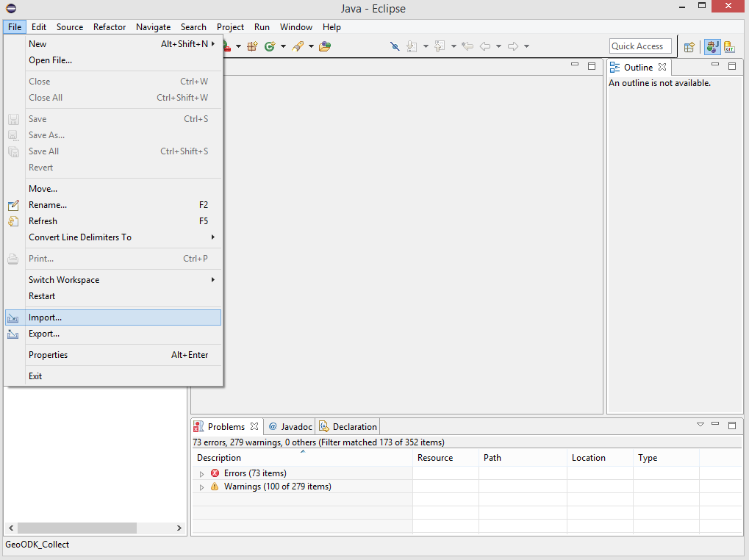749x560 pixels.
Task: Switch to the Javadoc tab
Action: tap(290, 426)
